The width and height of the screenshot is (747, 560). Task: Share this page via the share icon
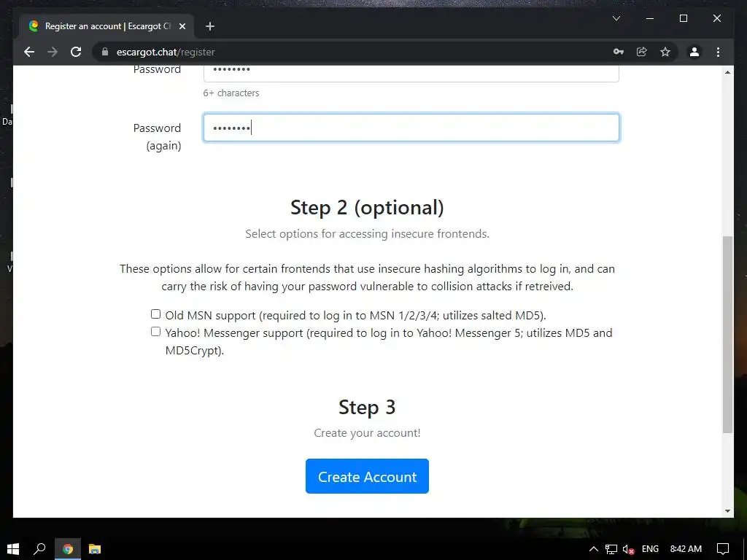click(642, 52)
